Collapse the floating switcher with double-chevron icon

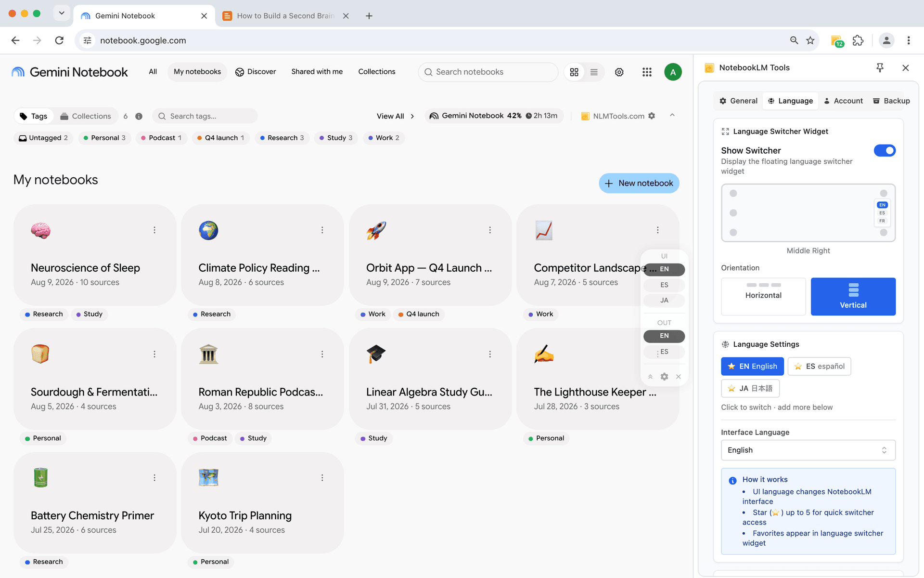click(x=650, y=377)
